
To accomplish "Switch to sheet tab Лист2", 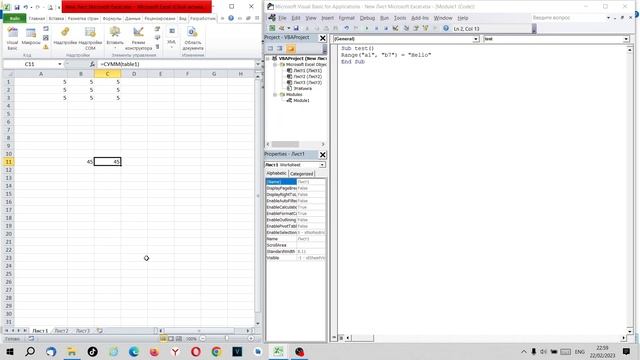I will pos(62,331).
